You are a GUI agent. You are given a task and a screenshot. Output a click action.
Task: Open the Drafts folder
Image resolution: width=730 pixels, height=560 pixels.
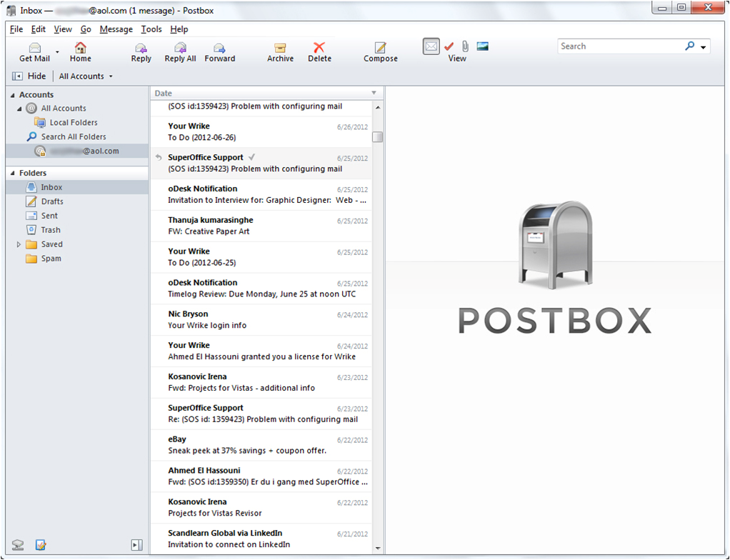[51, 201]
